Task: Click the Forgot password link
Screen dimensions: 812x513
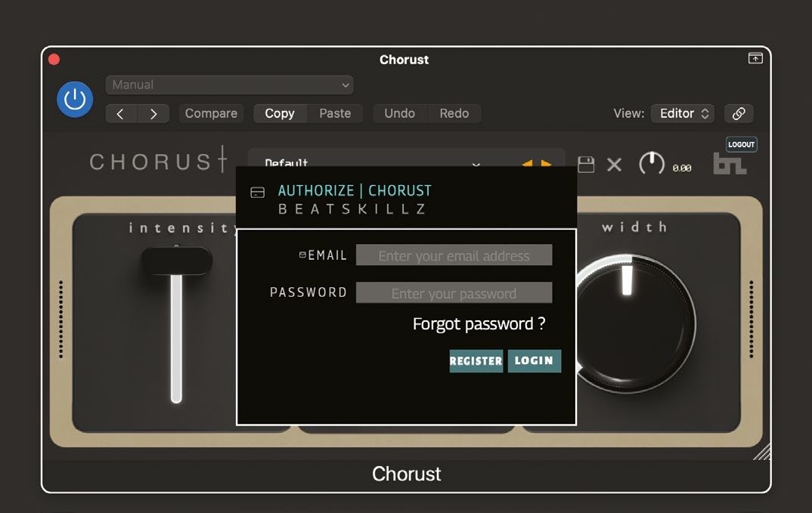Action: (479, 324)
